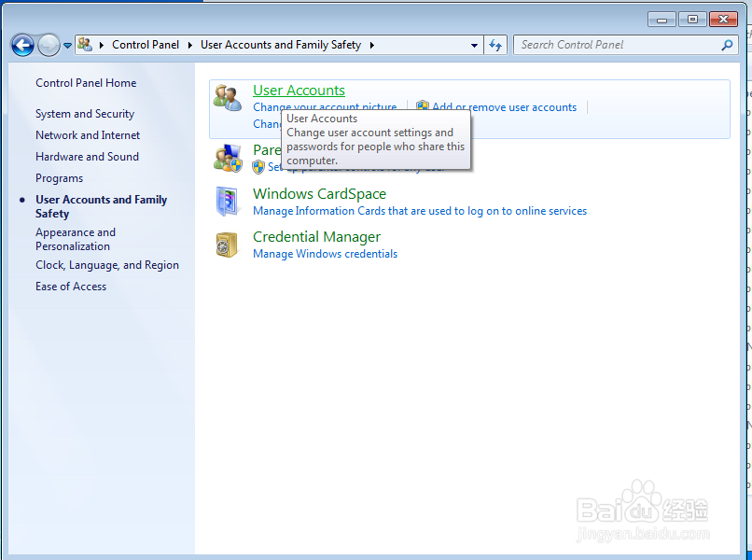Screen dimensions: 752x560
Task: Open Programs category
Action: (x=60, y=178)
